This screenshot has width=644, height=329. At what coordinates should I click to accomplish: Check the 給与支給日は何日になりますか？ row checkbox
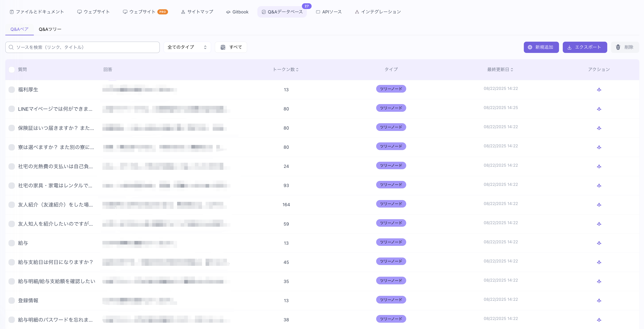12,262
